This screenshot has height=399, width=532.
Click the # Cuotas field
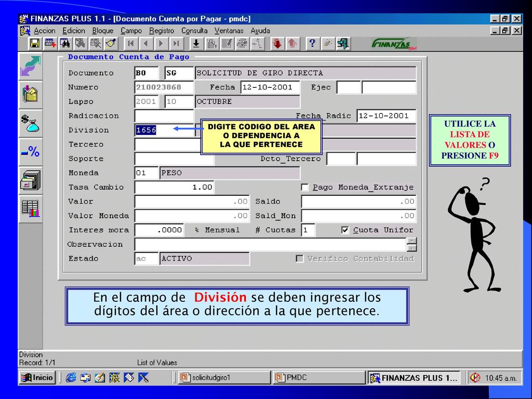[x=308, y=230]
